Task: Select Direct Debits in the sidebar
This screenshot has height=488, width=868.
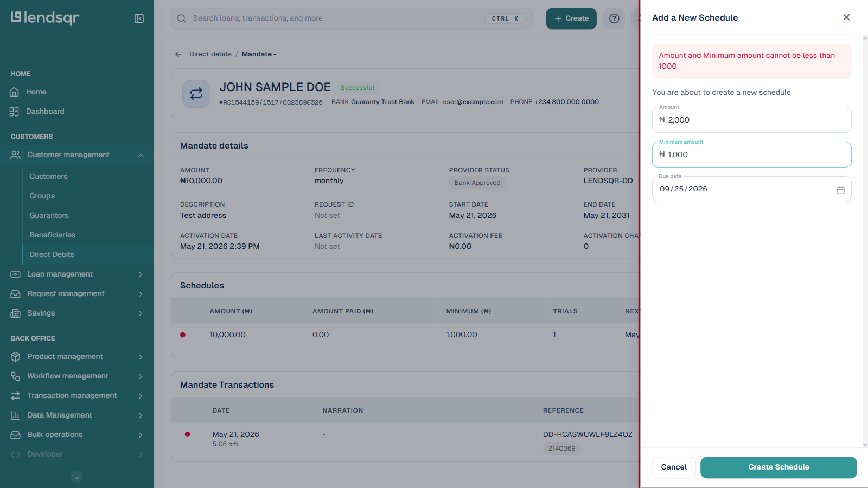Action: (x=52, y=255)
